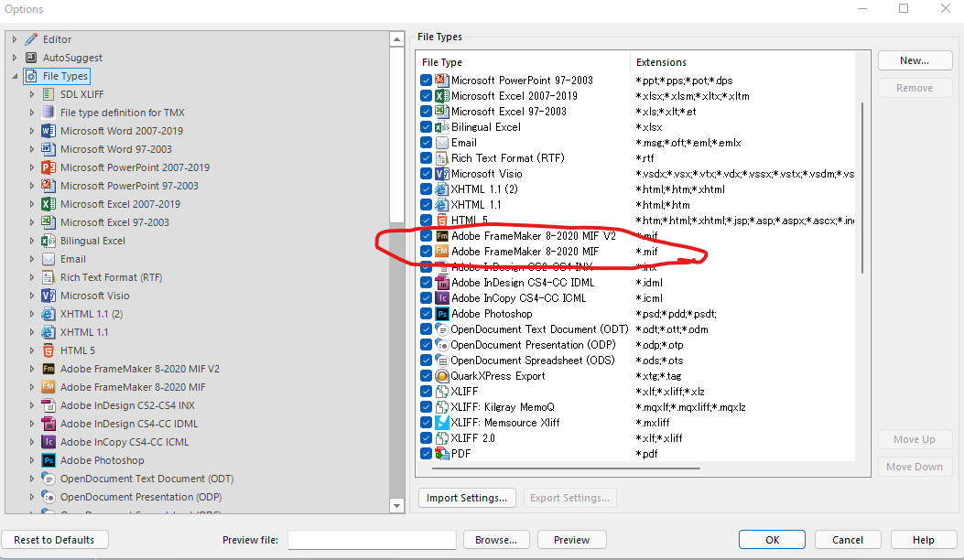Image resolution: width=964 pixels, height=560 pixels.
Task: Click the XLIFF: Memsource Xliff icon
Action: pyautogui.click(x=440, y=422)
